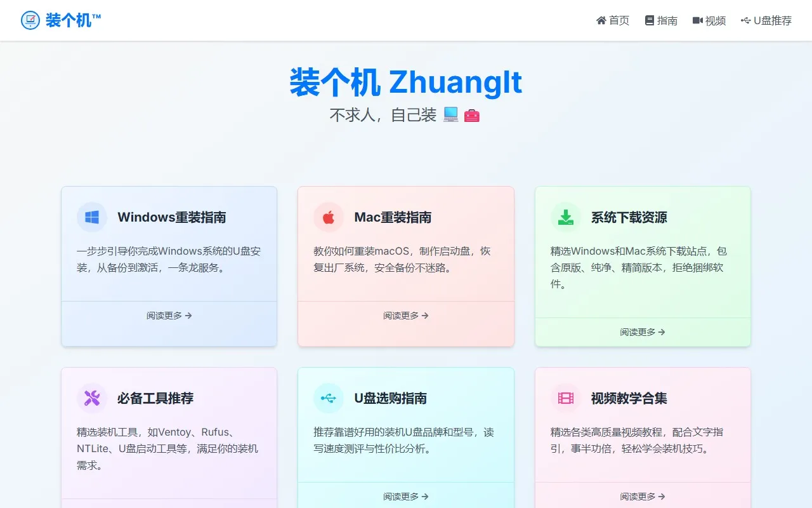Click the book icon beside 指南

[648, 20]
